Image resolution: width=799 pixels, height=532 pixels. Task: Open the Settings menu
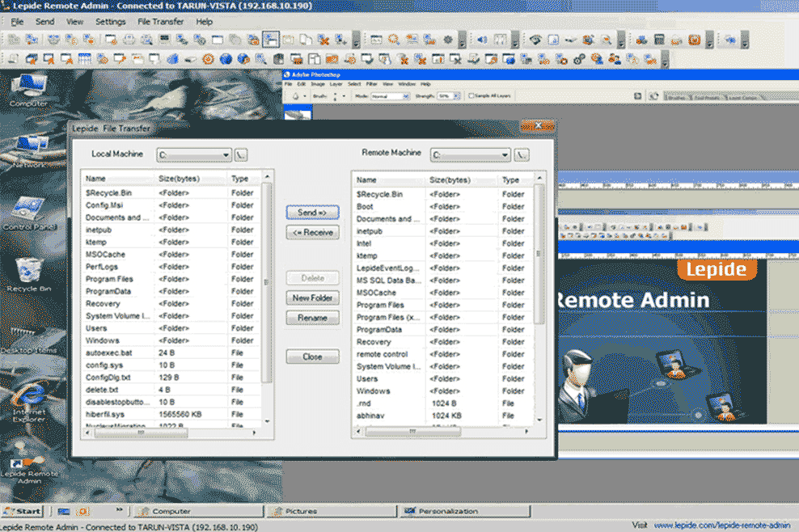click(111, 22)
